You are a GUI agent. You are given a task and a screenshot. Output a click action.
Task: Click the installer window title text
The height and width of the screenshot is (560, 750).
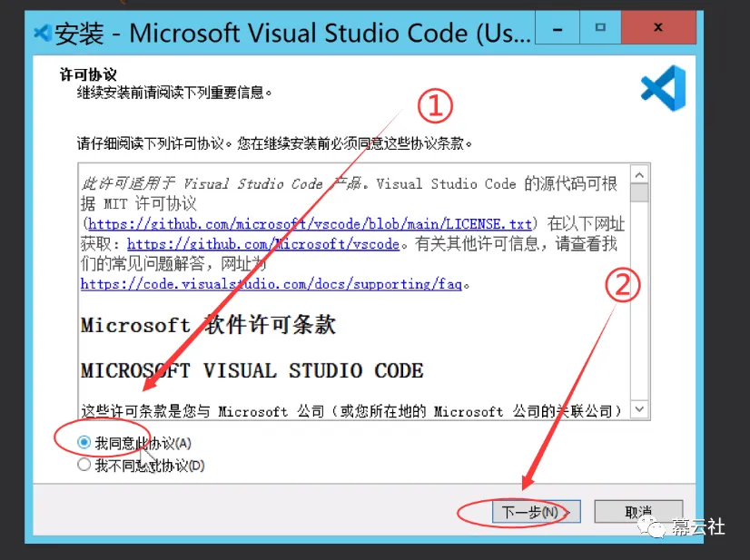point(292,34)
